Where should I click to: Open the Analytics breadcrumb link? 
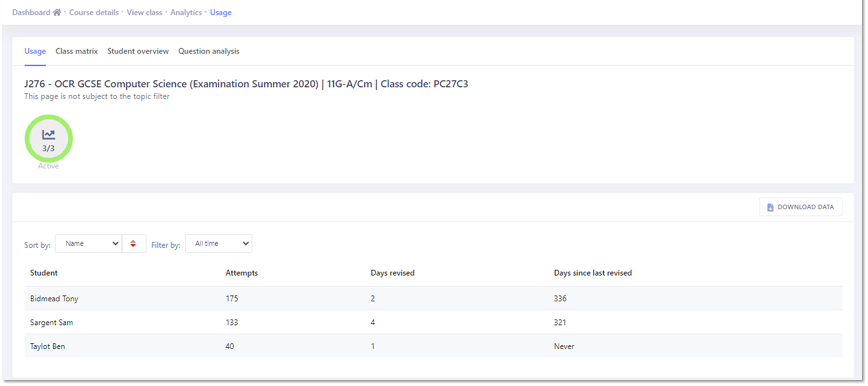[186, 13]
